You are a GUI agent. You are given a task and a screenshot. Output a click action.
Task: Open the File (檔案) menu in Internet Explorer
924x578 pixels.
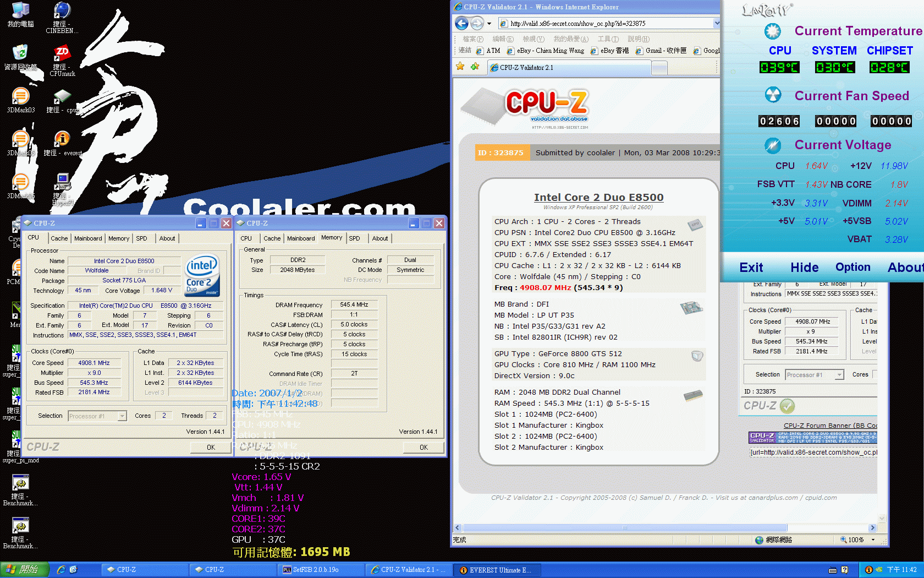[x=472, y=39]
